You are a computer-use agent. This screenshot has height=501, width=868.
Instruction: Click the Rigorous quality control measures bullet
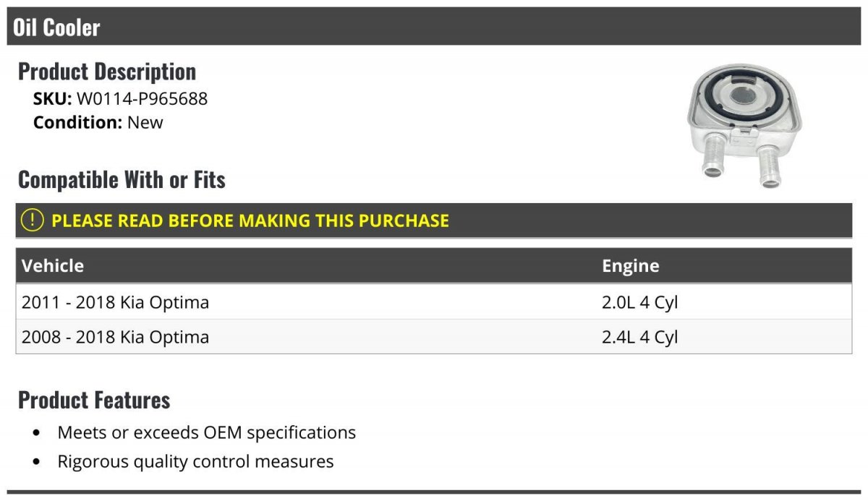(x=195, y=461)
